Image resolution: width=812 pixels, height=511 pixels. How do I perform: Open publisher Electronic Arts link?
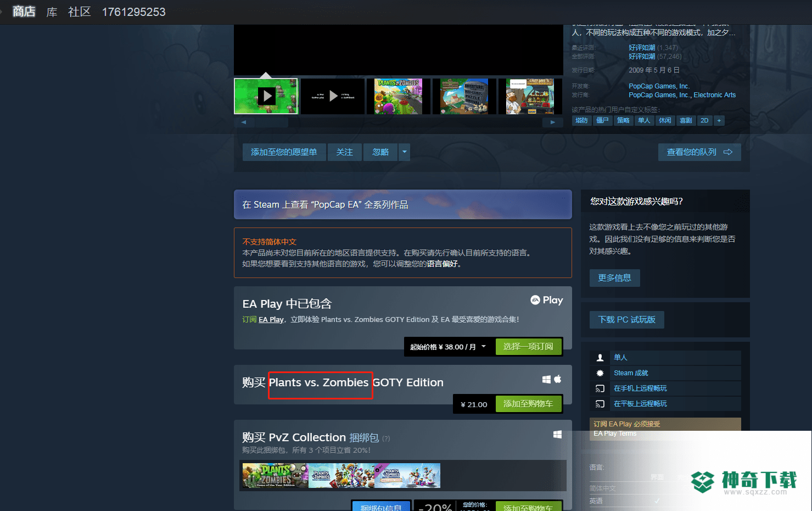715,95
